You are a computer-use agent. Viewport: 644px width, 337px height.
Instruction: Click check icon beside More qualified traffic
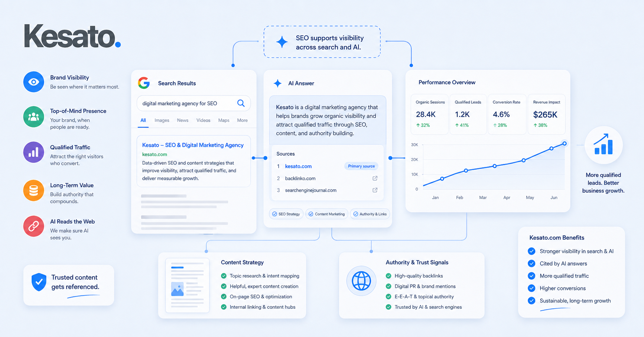pos(531,276)
